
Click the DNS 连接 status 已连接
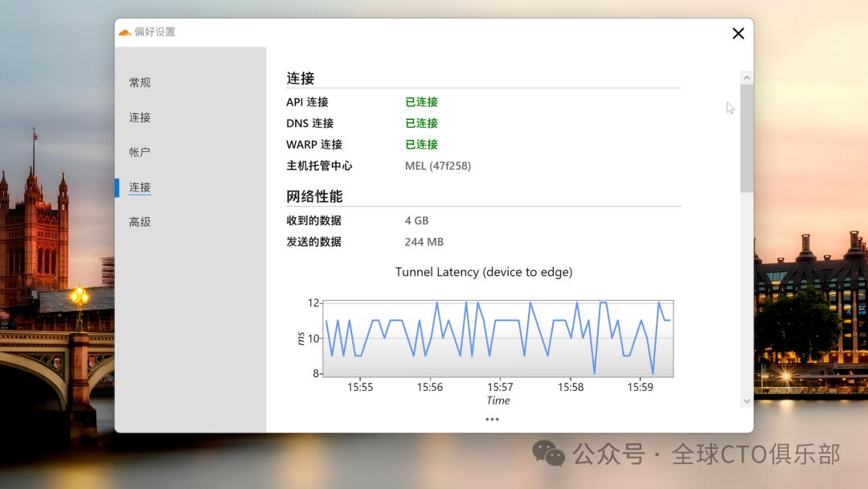point(421,123)
